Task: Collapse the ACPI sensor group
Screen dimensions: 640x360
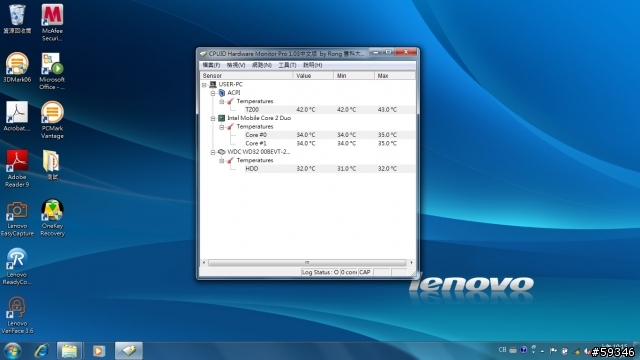Action: [213, 93]
